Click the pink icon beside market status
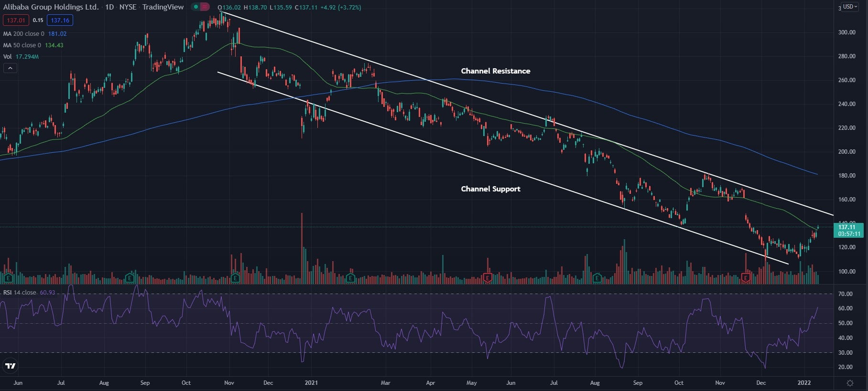The image size is (868, 391). tap(205, 7)
